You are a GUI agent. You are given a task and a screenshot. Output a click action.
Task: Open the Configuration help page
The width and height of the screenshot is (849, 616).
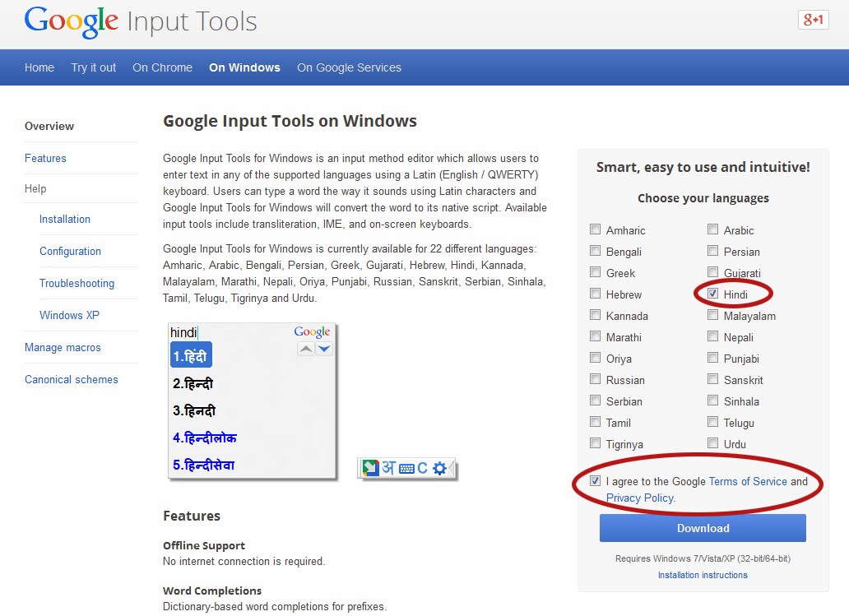[x=71, y=251]
